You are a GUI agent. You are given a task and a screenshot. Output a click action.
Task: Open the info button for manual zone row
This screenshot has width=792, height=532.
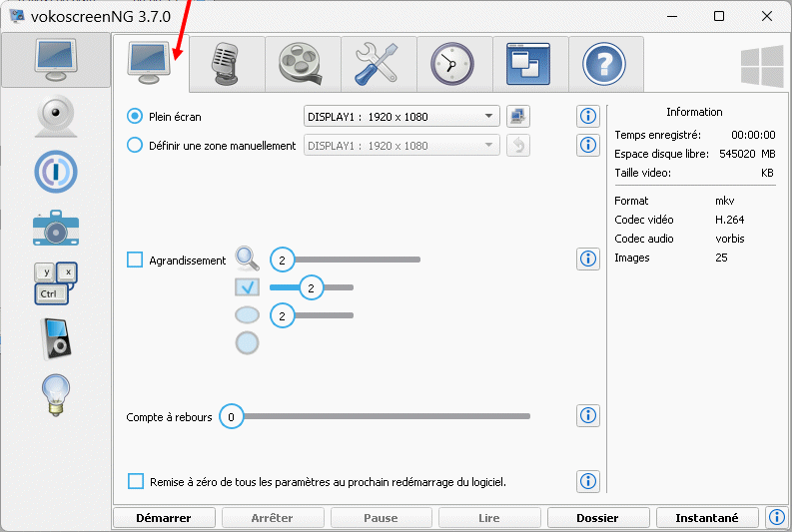588,146
